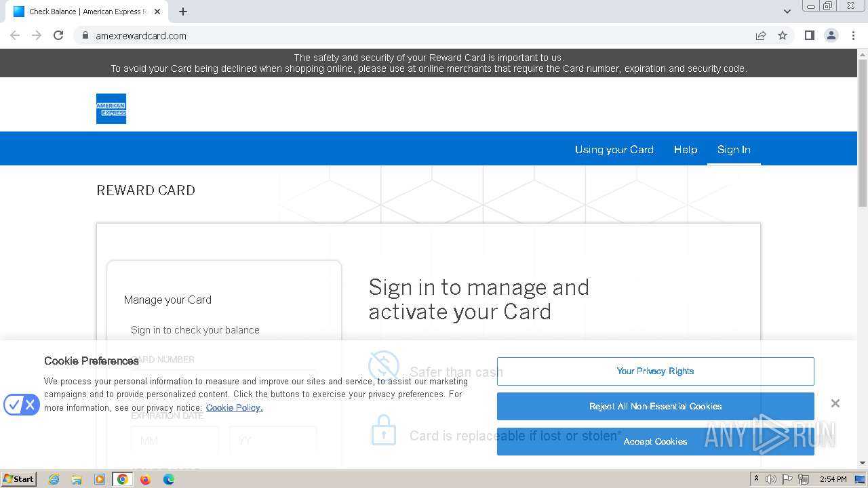This screenshot has height=488, width=868.
Task: Close the Check Balance tab
Action: coord(157,12)
